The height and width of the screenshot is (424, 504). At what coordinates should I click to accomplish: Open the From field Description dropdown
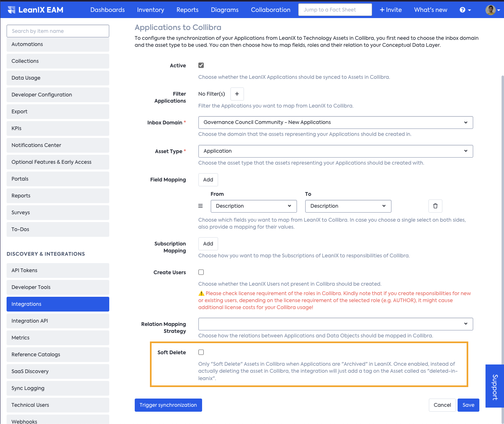coord(254,206)
